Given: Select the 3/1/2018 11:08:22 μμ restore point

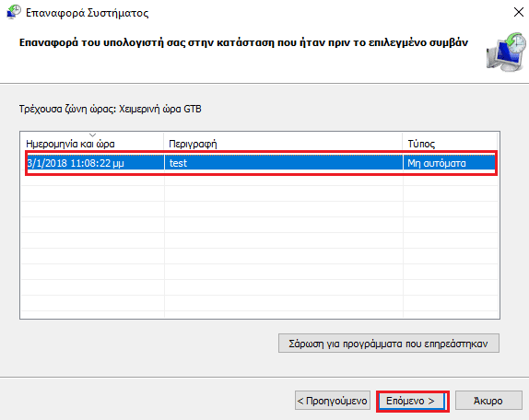Looking at the screenshot, I should pos(261,163).
